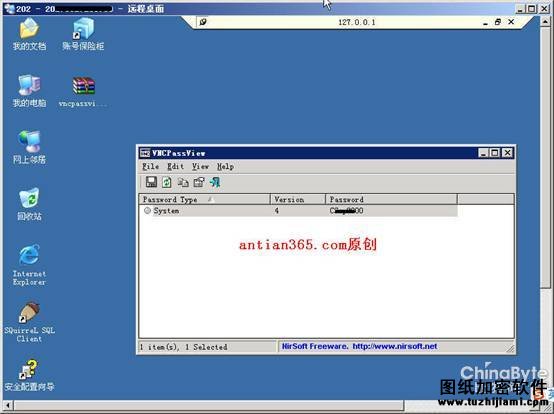Click the Copy selected items toolbar icon

click(x=183, y=182)
